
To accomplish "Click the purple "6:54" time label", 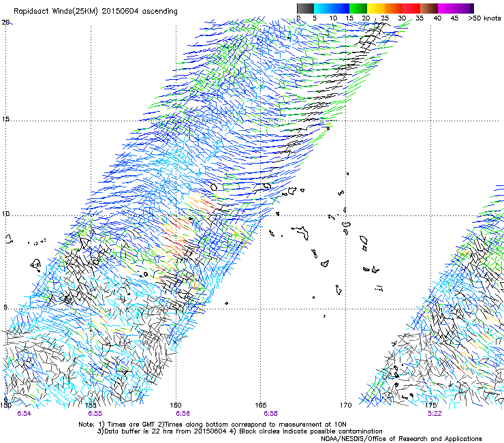I will click(x=25, y=414).
